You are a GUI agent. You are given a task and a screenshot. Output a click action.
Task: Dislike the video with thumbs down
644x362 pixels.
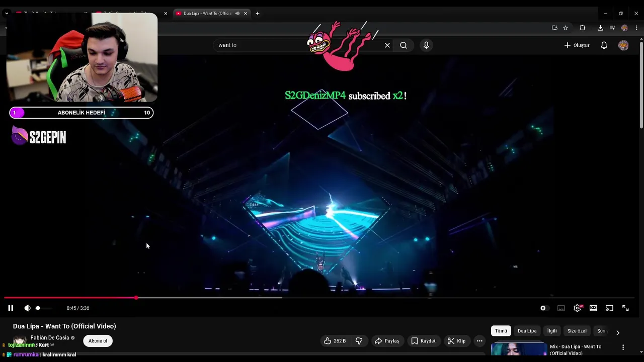tap(359, 341)
